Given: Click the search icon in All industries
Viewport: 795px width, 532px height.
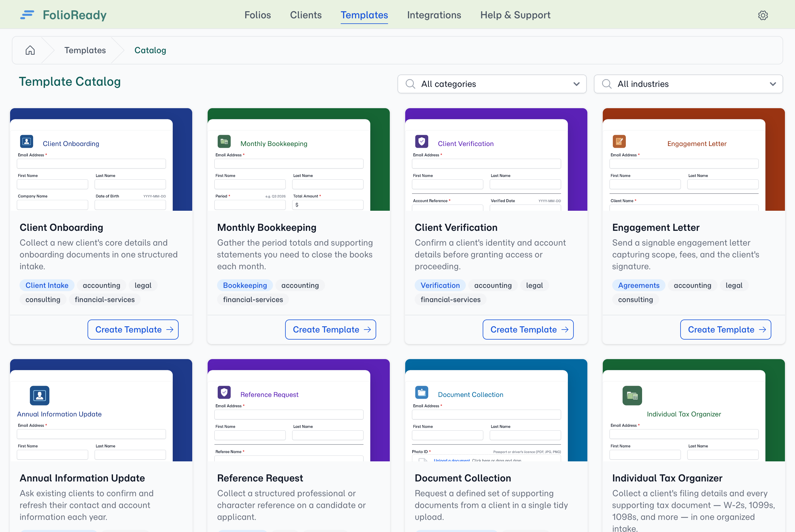Looking at the screenshot, I should (x=607, y=84).
